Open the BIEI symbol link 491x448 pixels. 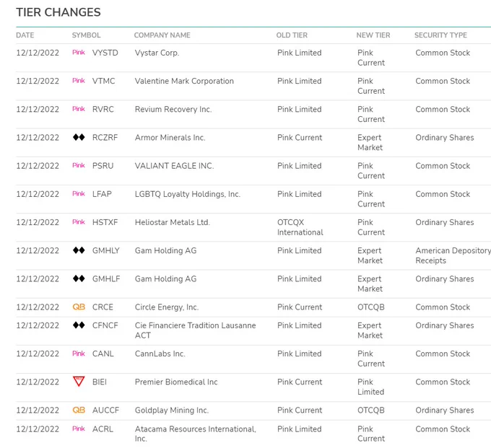tap(100, 382)
